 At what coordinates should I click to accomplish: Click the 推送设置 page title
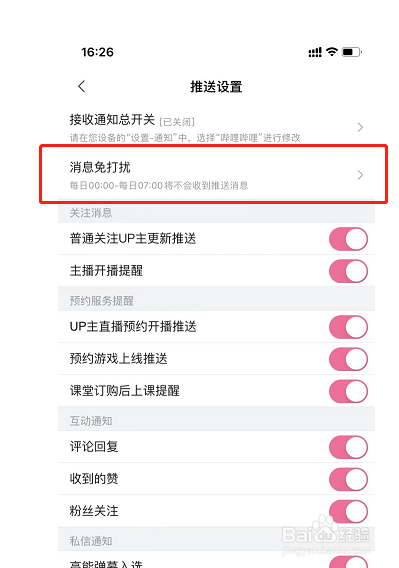pyautogui.click(x=216, y=87)
